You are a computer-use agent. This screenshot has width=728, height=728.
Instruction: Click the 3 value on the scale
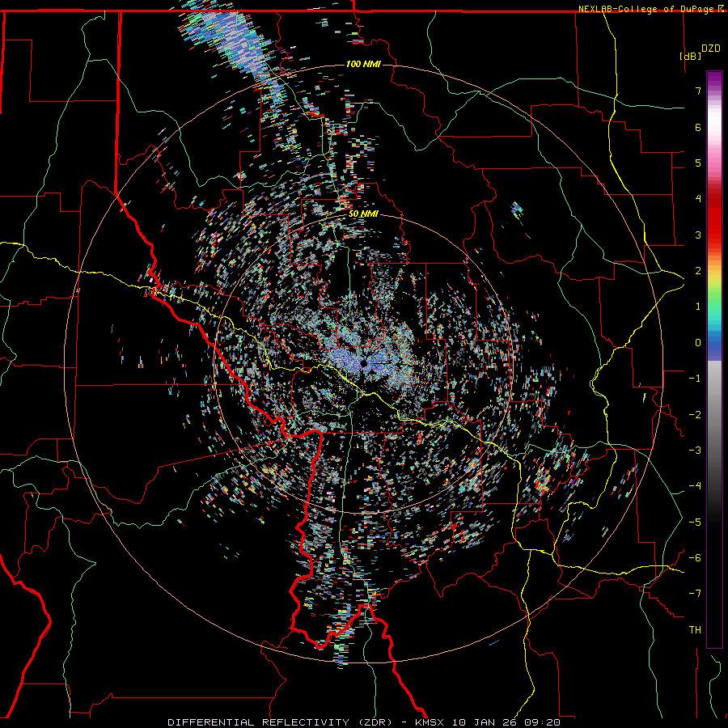698,235
